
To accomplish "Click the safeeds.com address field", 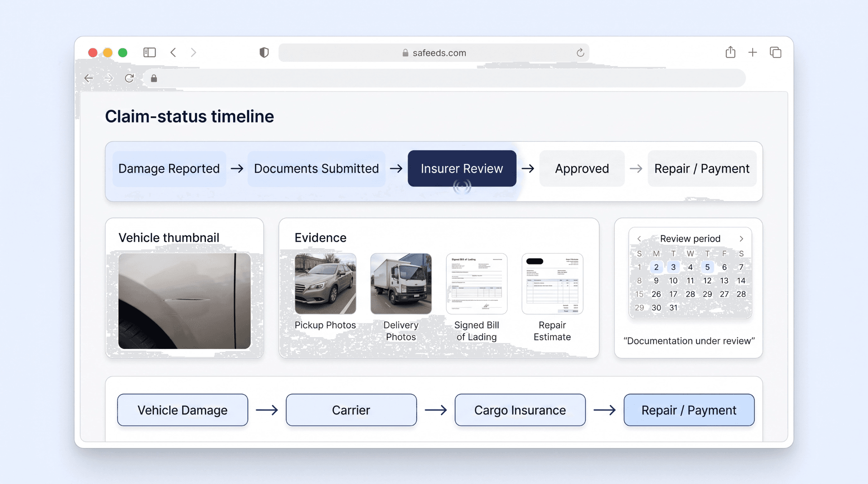I will pos(434,53).
